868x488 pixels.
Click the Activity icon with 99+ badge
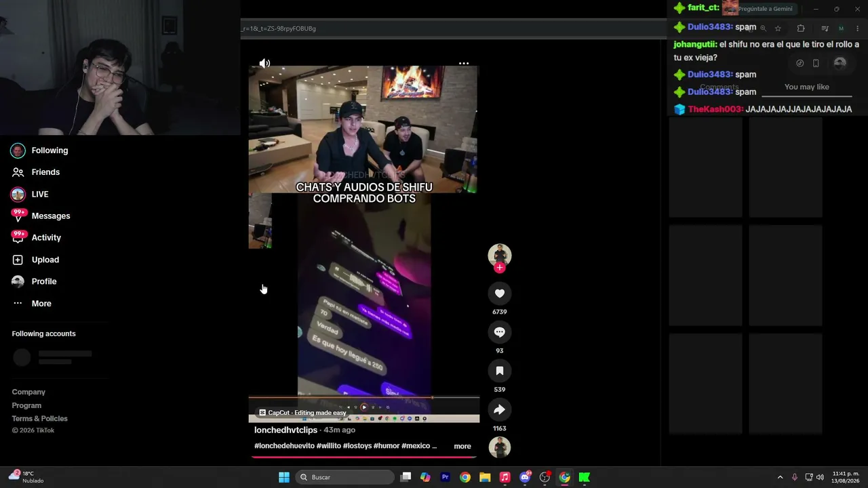[x=18, y=238]
